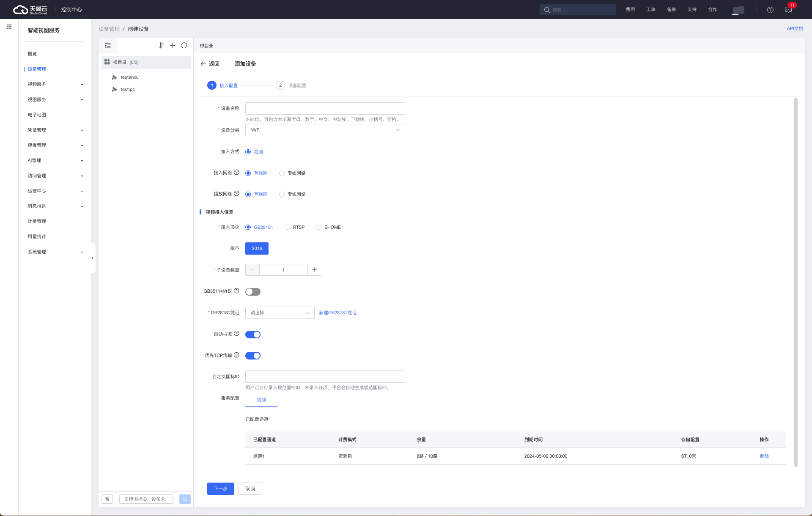Increase 子设备数量 with the plus stepper
This screenshot has height=516, width=812.
pos(314,270)
